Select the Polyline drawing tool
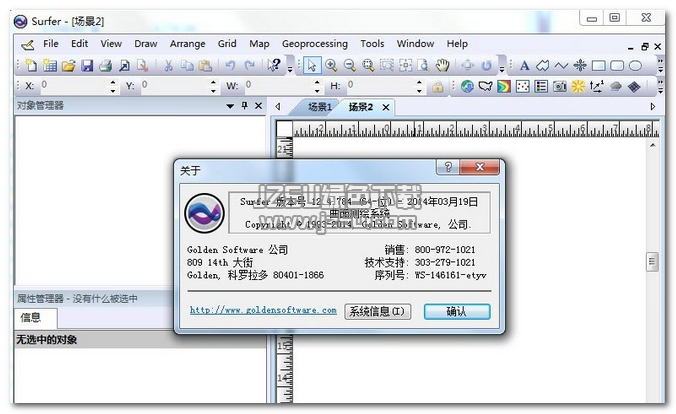This screenshot has height=414, width=676. 561,66
